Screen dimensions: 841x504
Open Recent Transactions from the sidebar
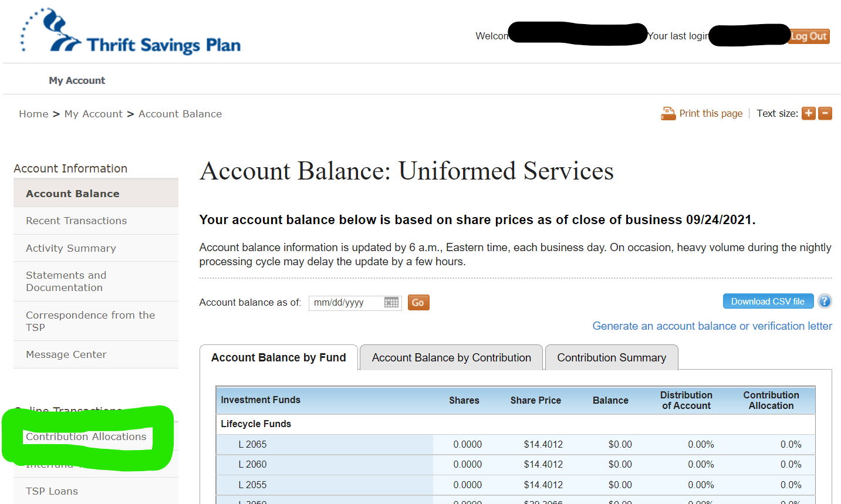click(76, 221)
